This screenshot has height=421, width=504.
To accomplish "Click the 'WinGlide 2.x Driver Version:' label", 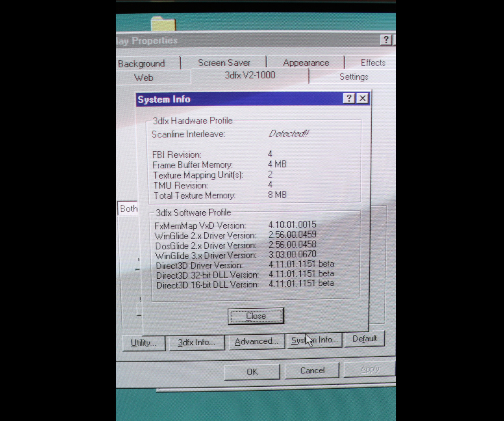I will tap(205, 236).
